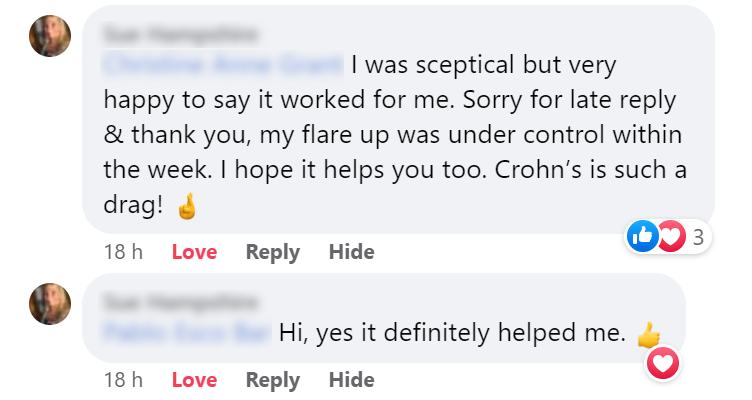This screenshot has width=752, height=400.
Task: Click the blue thumbs-up Like reaction icon
Action: (641, 236)
